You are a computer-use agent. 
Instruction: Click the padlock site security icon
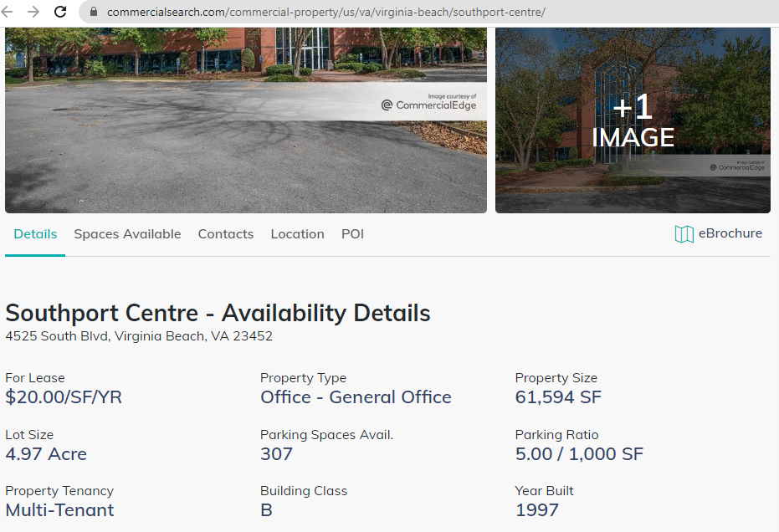click(x=93, y=13)
